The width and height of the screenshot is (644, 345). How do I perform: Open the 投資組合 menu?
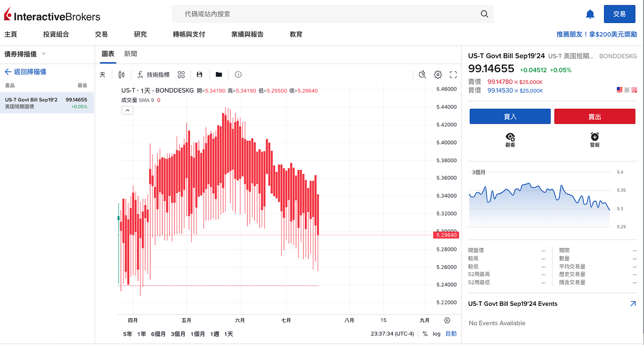tap(56, 34)
